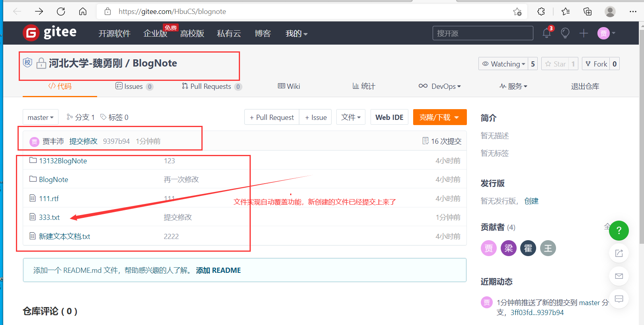The height and width of the screenshot is (325, 644).
Task: Click the floating mail icon
Action: (x=619, y=276)
